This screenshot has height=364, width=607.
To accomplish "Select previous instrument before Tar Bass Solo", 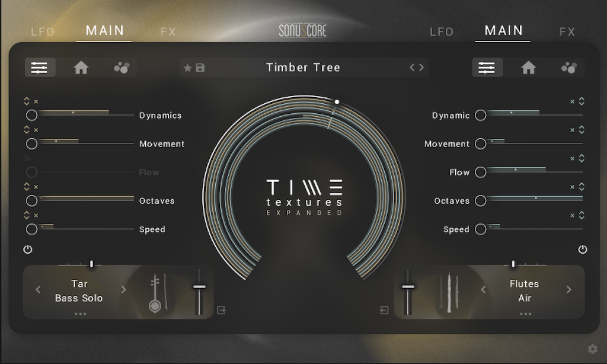I will click(38, 289).
